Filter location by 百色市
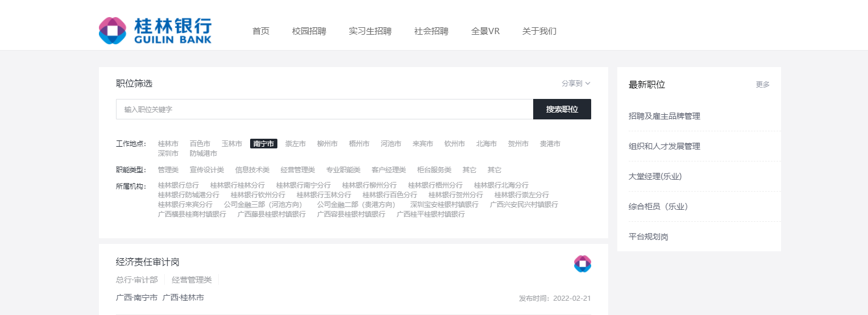Image resolution: width=868 pixels, height=315 pixels. (x=200, y=144)
